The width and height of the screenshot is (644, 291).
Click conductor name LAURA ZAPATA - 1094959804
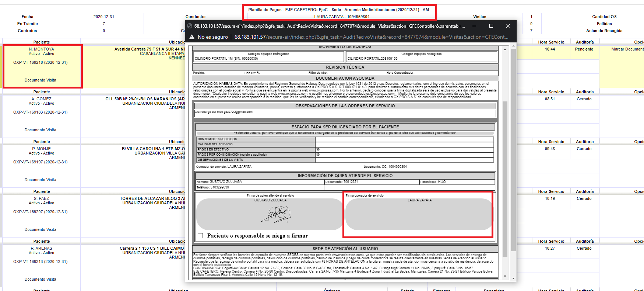(342, 17)
